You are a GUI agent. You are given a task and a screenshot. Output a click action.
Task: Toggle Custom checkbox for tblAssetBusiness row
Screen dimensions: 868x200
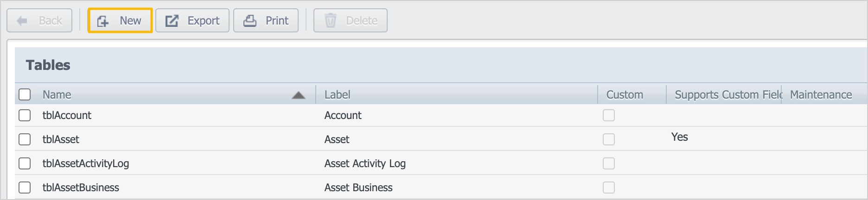[609, 187]
